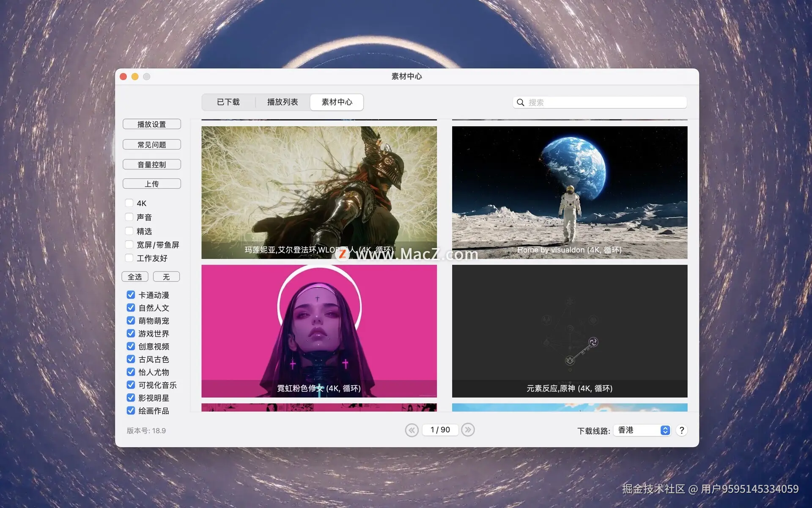This screenshot has width=812, height=508.
Task: Close the 素材中心 window
Action: pos(123,77)
